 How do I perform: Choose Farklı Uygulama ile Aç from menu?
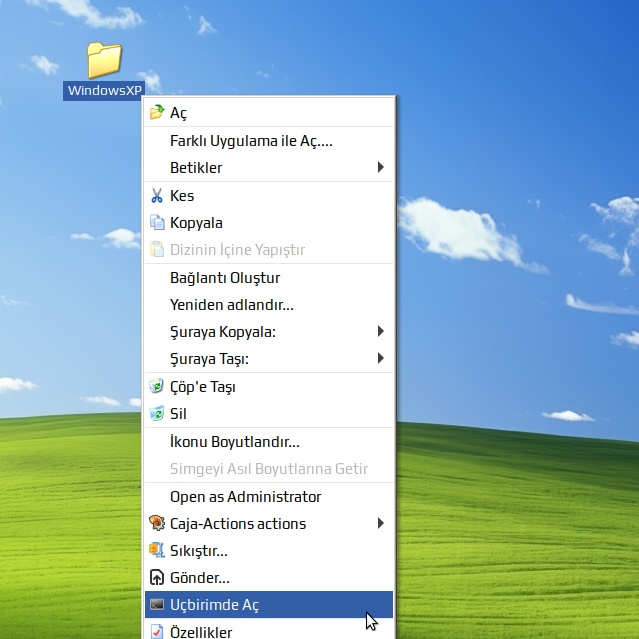(269, 141)
